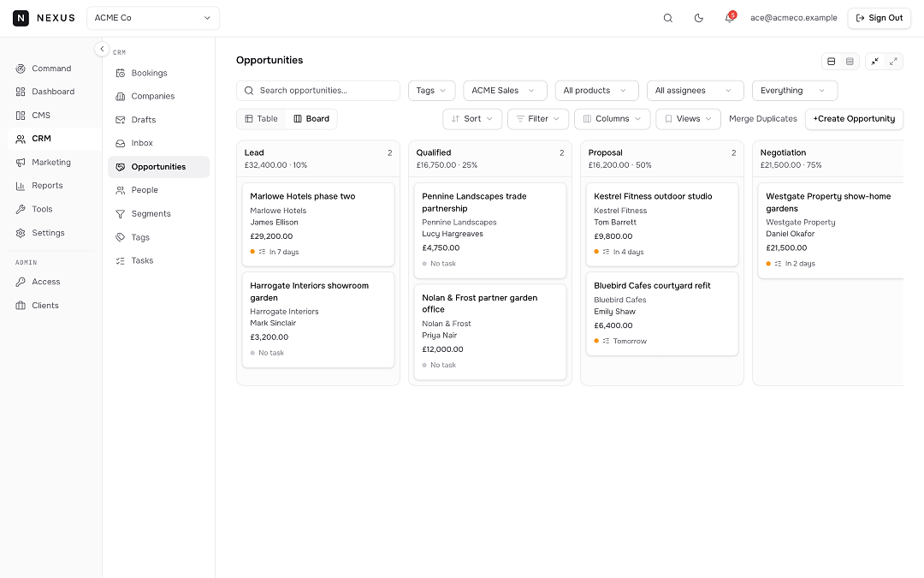Viewport: 924px width, 578px height.
Task: Click ace@acmeco.example account email
Action: click(793, 18)
